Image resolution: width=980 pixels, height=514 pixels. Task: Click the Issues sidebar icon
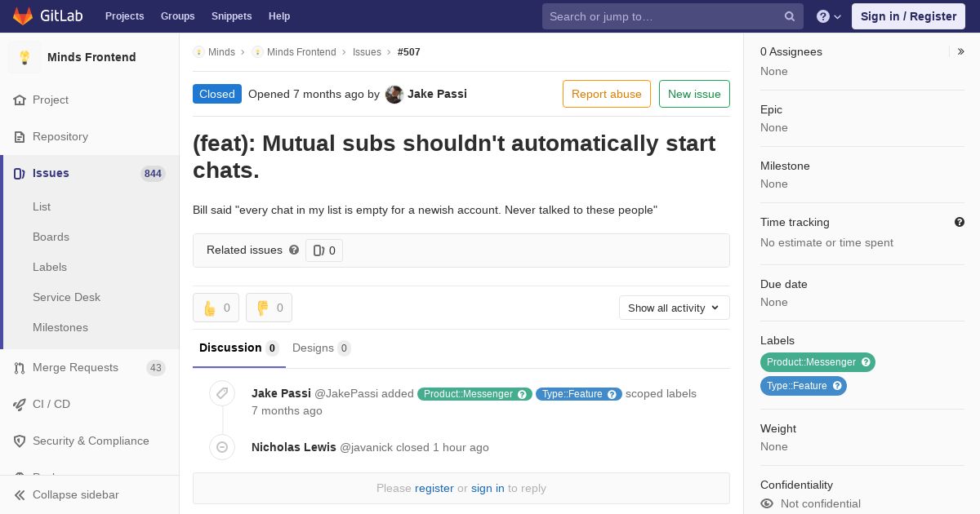[x=20, y=173]
